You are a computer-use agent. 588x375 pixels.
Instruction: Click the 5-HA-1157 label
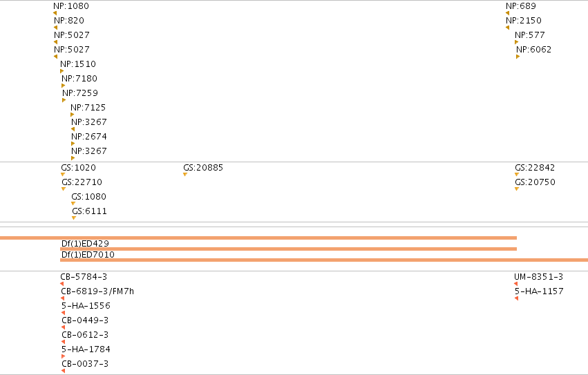539,291
